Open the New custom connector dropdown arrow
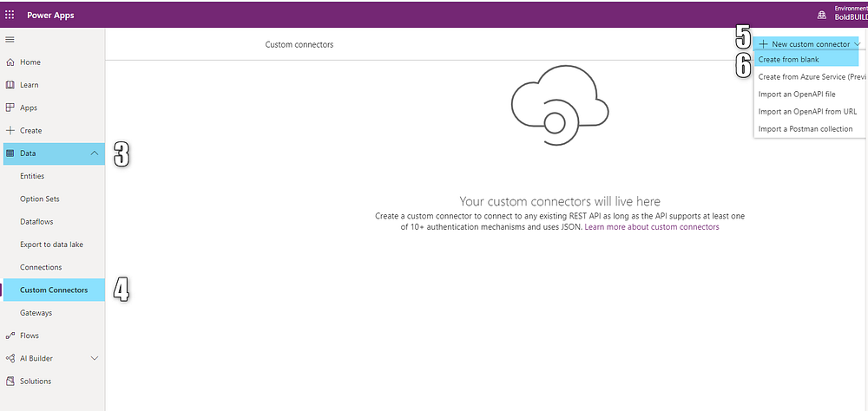 tap(857, 43)
